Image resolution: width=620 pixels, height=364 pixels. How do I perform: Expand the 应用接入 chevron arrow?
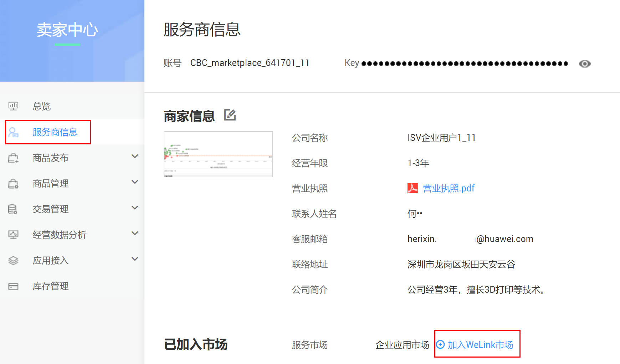135,259
